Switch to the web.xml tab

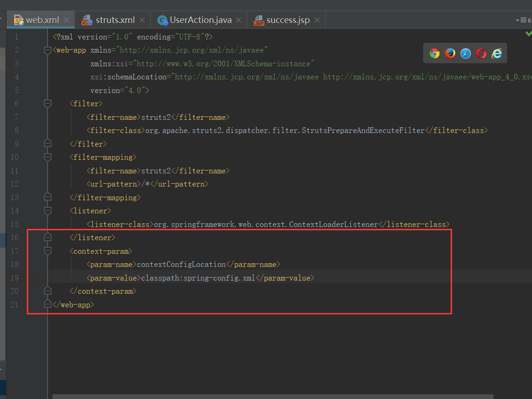pyautogui.click(x=41, y=20)
